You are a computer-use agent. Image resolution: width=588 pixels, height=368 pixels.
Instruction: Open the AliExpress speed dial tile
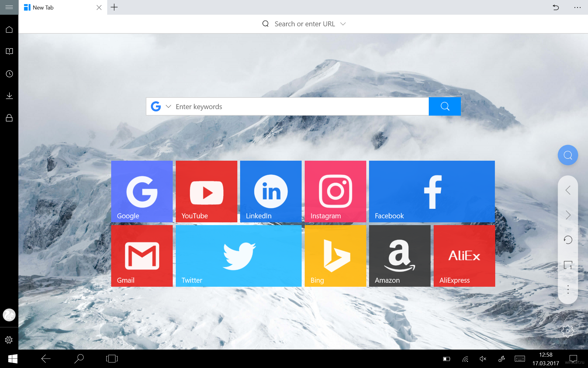pos(464,256)
